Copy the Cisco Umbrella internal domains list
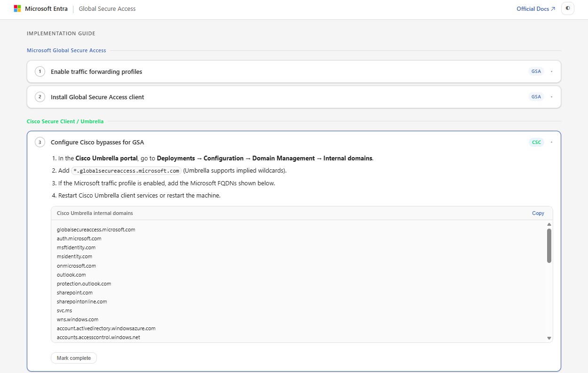Screen dimensions: 588x373 coord(538,213)
